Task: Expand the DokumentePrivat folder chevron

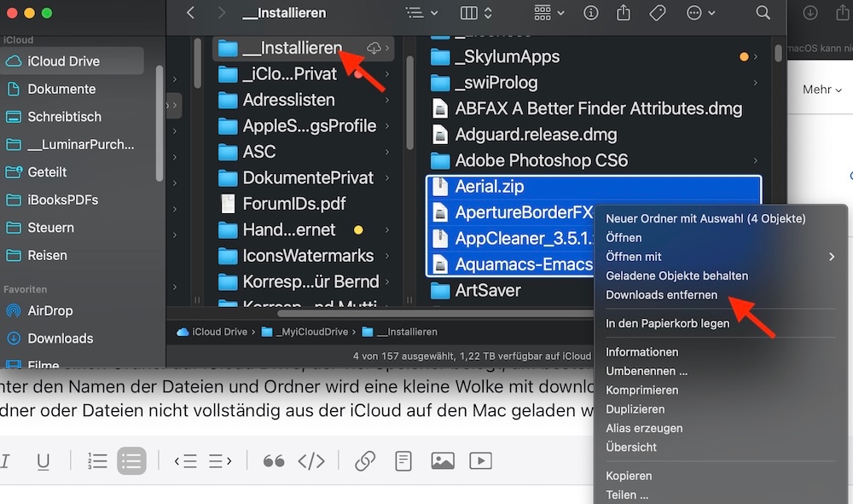Action: [x=386, y=177]
